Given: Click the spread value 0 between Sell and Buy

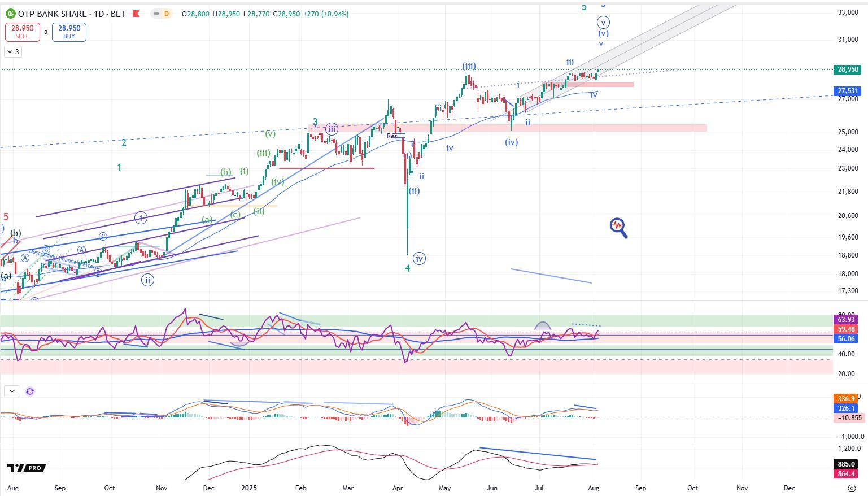Looking at the screenshot, I should (x=46, y=32).
